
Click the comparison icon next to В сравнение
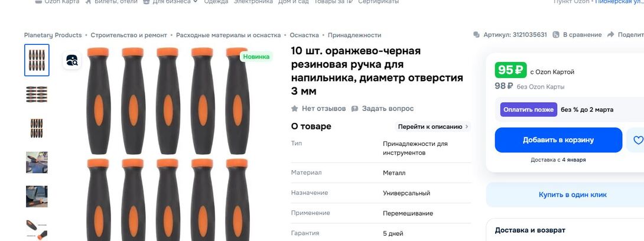556,35
